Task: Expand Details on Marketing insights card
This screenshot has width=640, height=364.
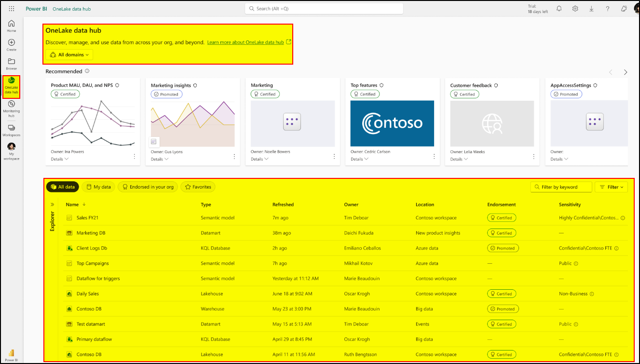Action: [x=160, y=159]
